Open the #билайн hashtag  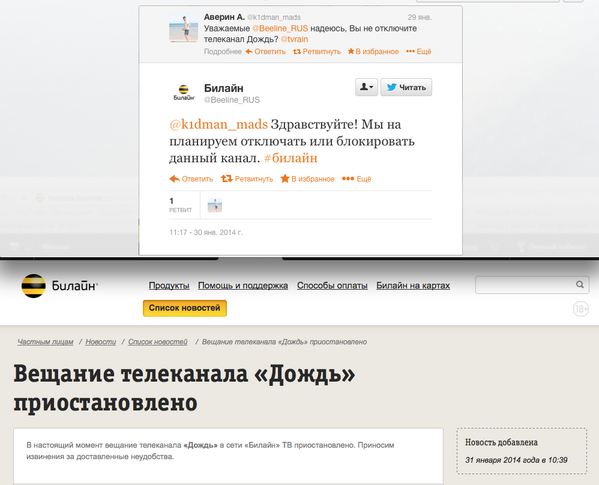click(x=291, y=158)
